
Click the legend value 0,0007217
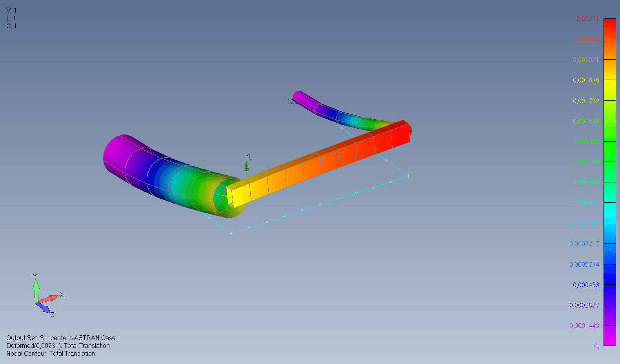584,244
